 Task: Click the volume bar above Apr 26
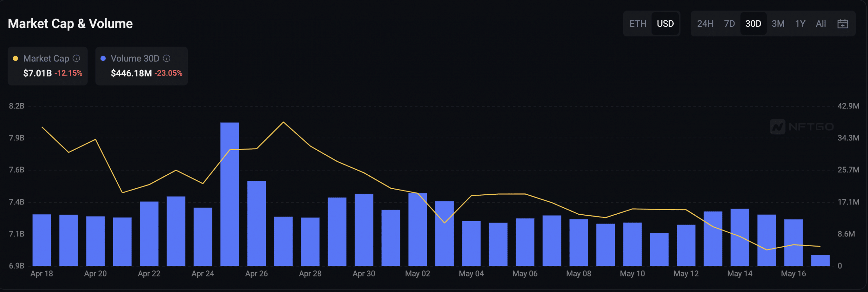point(256,223)
